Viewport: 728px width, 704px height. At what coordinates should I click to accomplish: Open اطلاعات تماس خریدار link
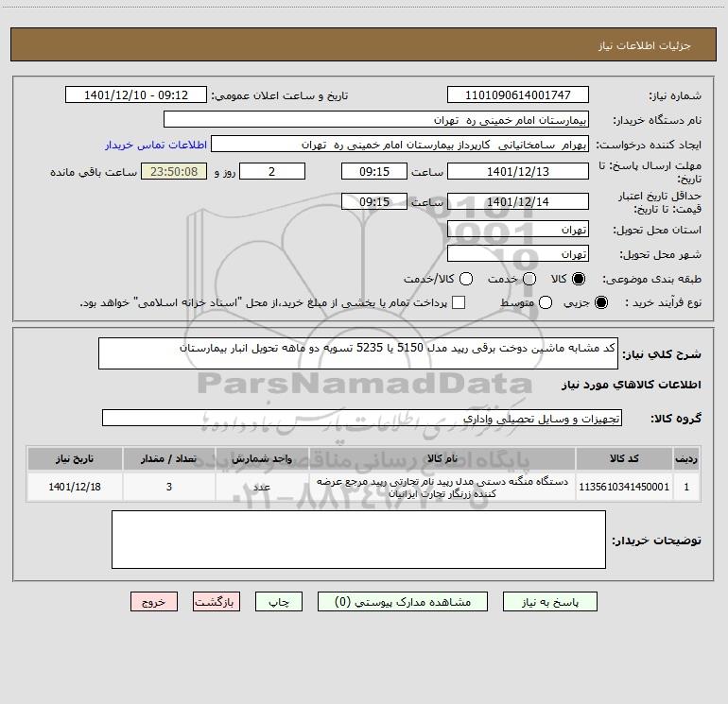(156, 145)
